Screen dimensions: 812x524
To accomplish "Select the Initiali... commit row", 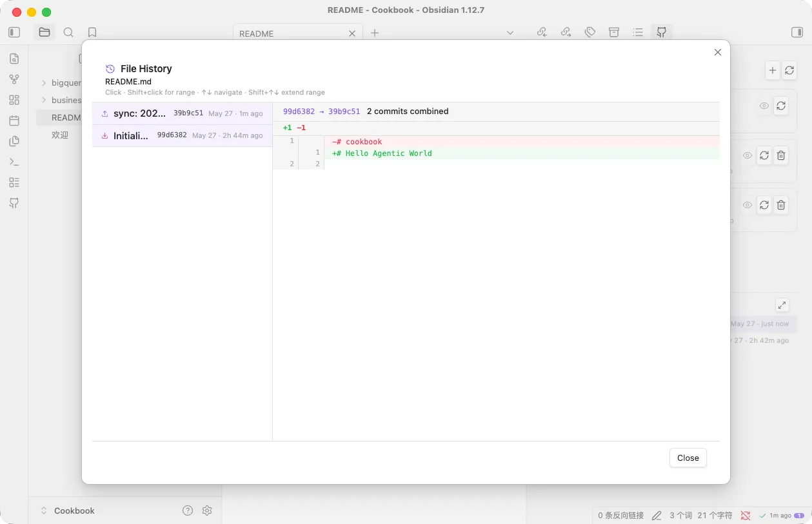I will click(x=182, y=135).
